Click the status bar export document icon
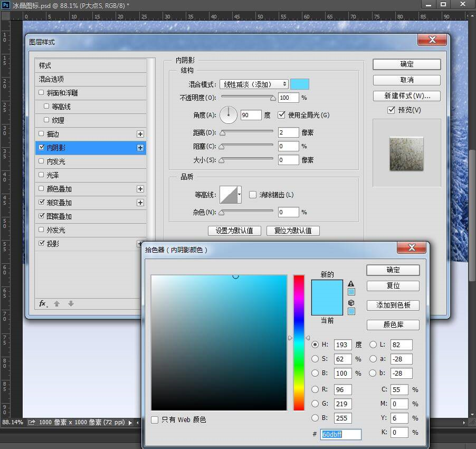Viewport: 476px width, 449px height. tap(32, 422)
